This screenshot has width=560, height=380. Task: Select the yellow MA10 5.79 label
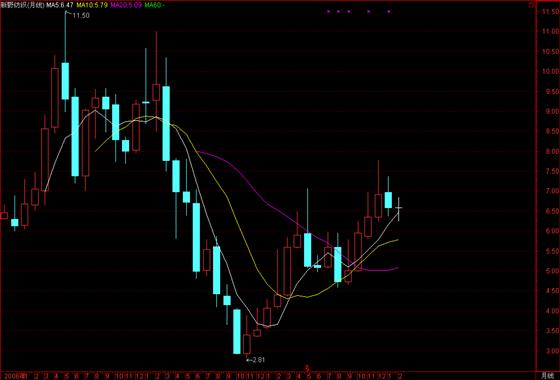click(x=92, y=5)
